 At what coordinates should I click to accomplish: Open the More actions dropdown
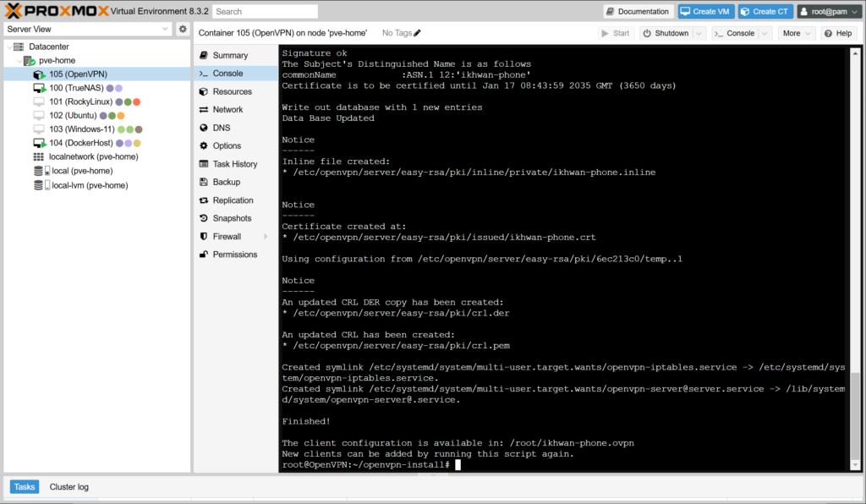(x=797, y=33)
